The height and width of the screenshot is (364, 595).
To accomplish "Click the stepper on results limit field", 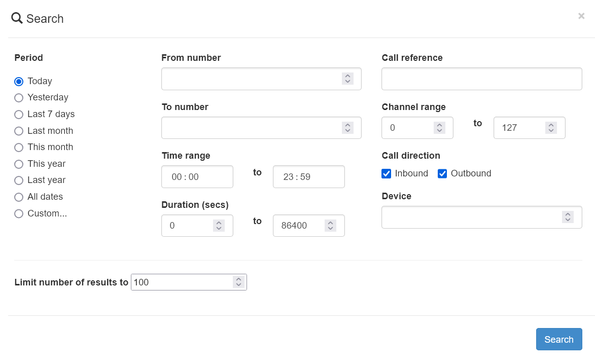I will (x=238, y=282).
